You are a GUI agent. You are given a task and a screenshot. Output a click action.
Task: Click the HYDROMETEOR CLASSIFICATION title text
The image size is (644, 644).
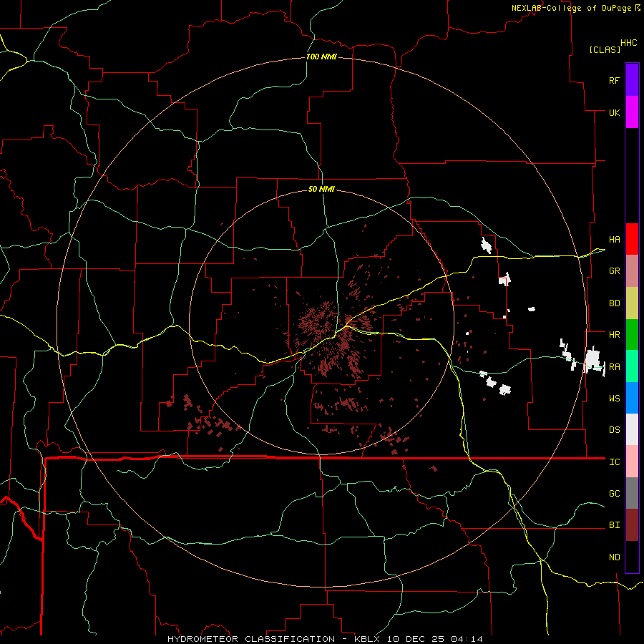tap(251, 639)
